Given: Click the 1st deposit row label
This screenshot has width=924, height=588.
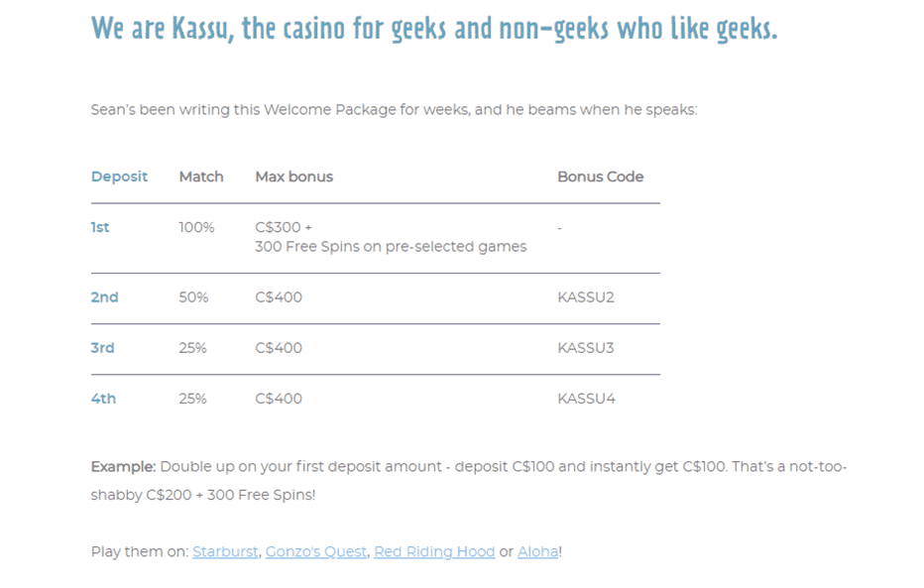Looking at the screenshot, I should [100, 227].
